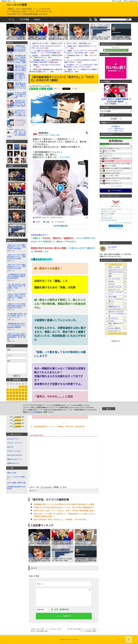Click the Xで見る button on the video
Screen dimensions: 138x644
(x=82, y=163)
